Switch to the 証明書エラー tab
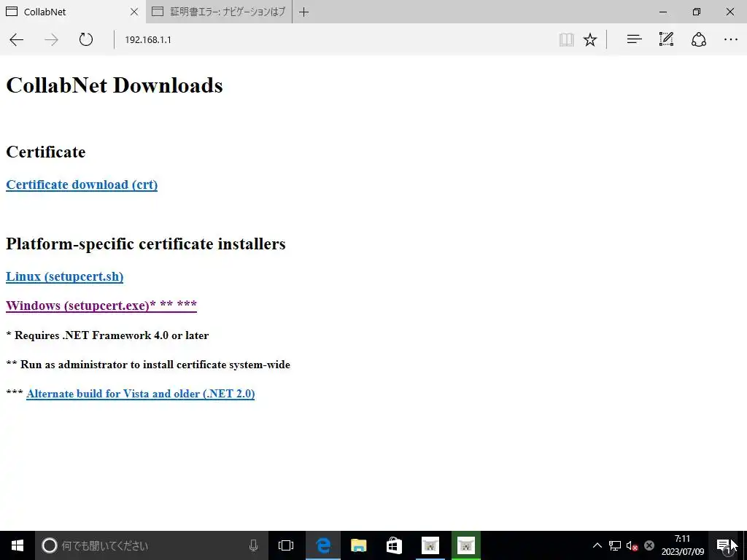 (x=219, y=12)
